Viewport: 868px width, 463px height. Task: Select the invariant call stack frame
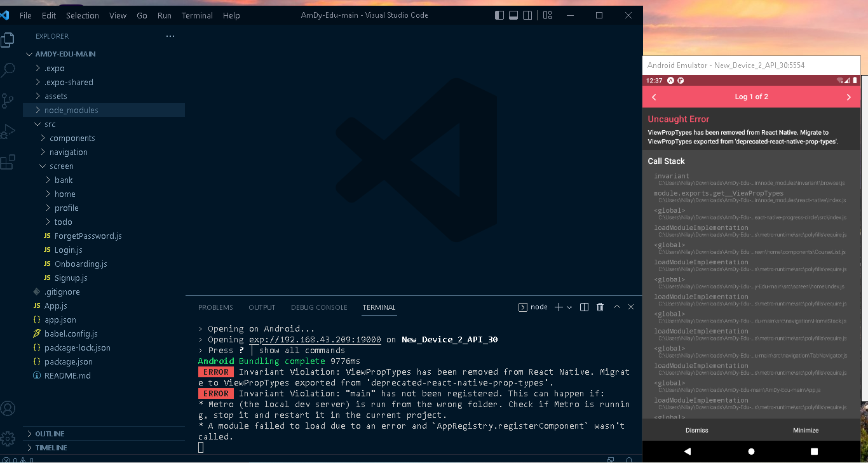[x=751, y=179]
